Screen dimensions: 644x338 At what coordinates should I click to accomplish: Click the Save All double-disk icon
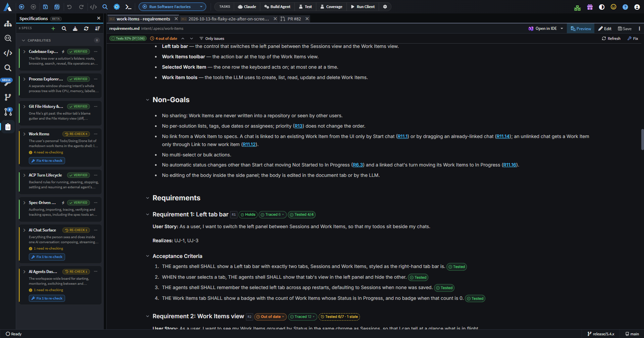57,7
